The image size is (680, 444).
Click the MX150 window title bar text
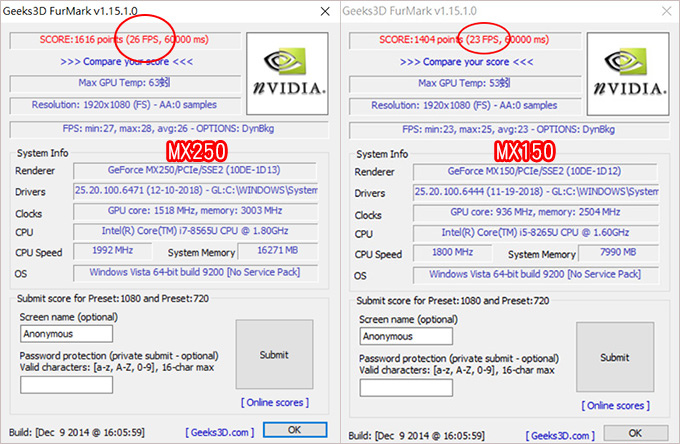[x=409, y=11]
